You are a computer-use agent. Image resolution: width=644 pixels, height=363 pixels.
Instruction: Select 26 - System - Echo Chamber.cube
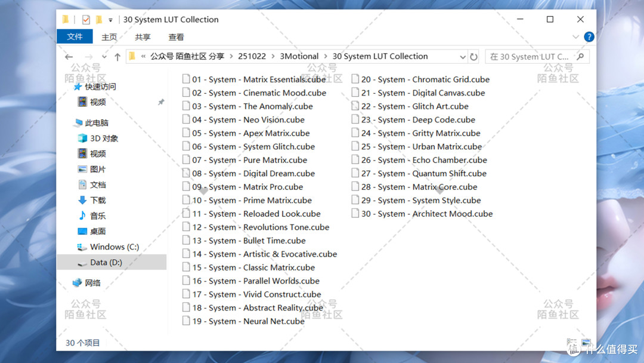pyautogui.click(x=425, y=160)
